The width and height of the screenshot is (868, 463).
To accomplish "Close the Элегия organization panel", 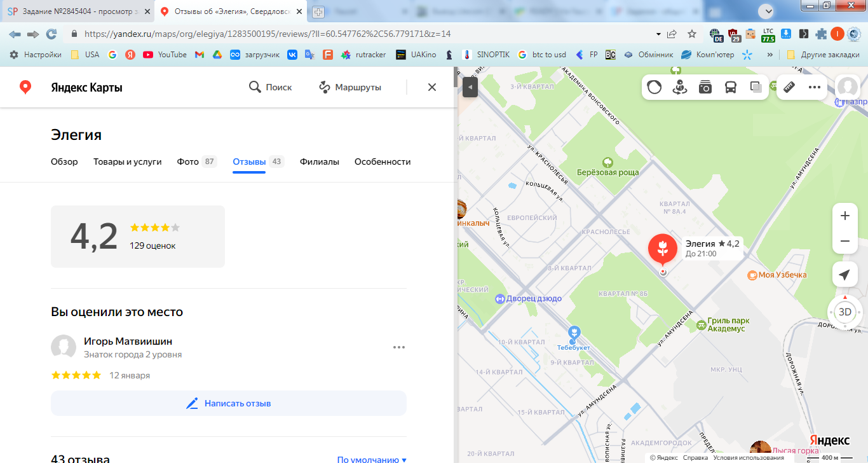I will click(432, 87).
